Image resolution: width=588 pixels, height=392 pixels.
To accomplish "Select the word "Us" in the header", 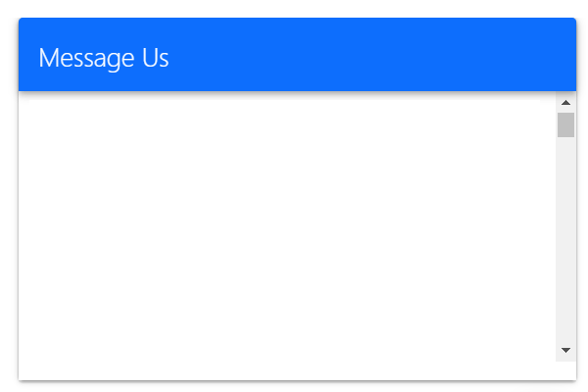I will point(155,58).
